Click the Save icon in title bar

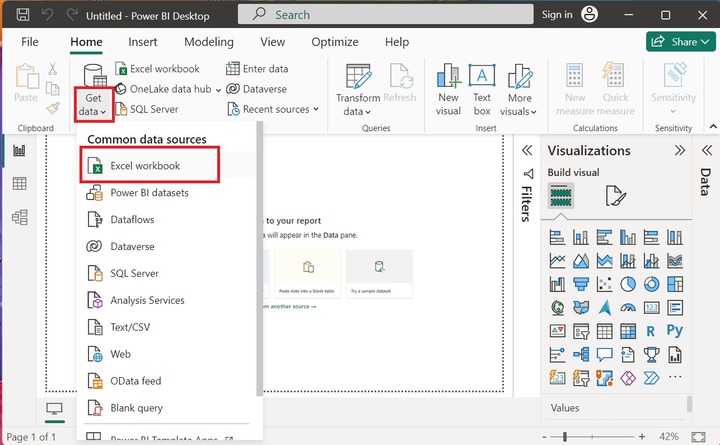click(23, 16)
